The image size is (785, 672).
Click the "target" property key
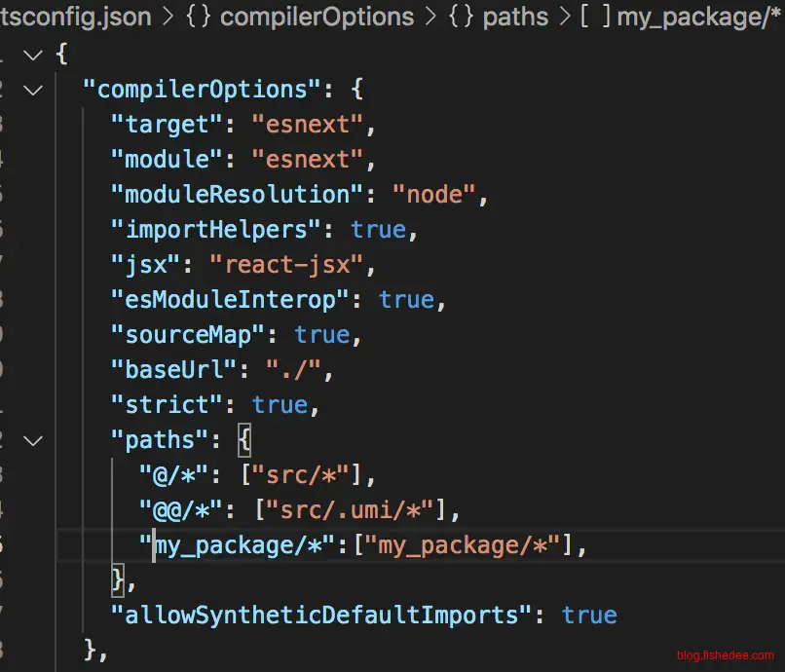pyautogui.click(x=161, y=125)
